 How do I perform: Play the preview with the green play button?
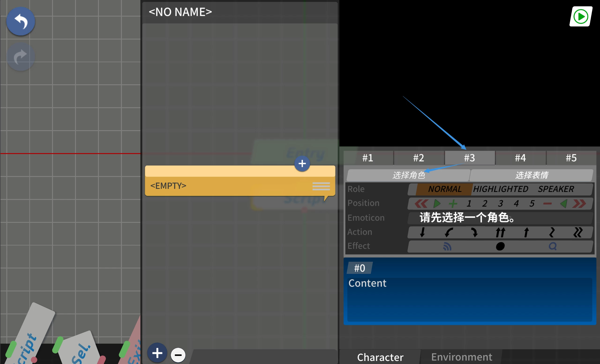[581, 17]
